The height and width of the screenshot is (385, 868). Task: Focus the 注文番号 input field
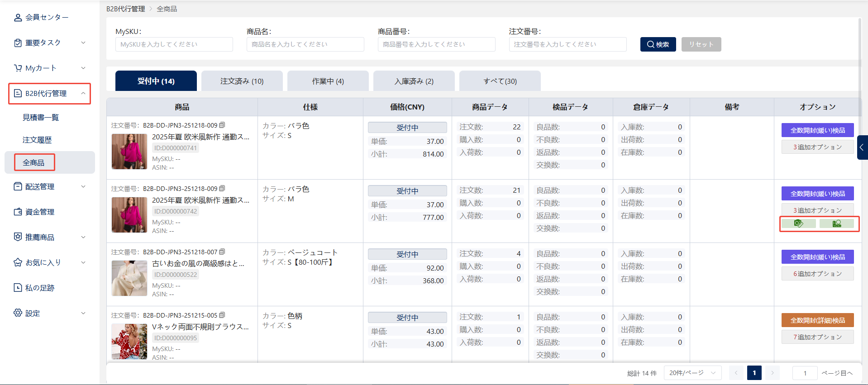click(568, 44)
